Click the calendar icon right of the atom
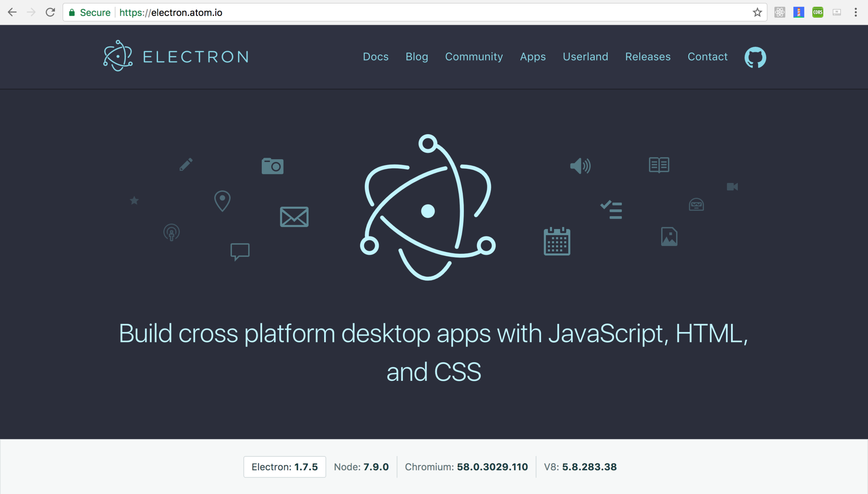This screenshot has height=494, width=868. point(557,241)
